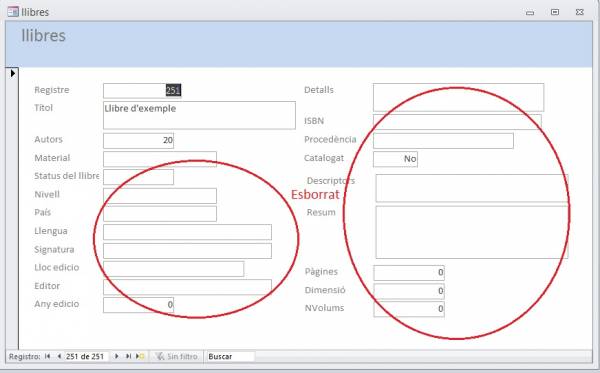Click the Signatura field
The width and height of the screenshot is (600, 373).
click(188, 251)
